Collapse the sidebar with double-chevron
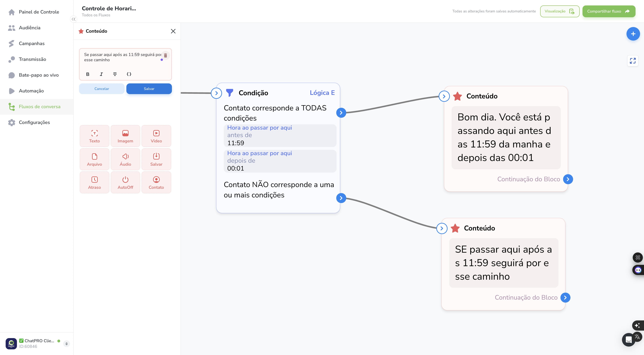 point(74,19)
